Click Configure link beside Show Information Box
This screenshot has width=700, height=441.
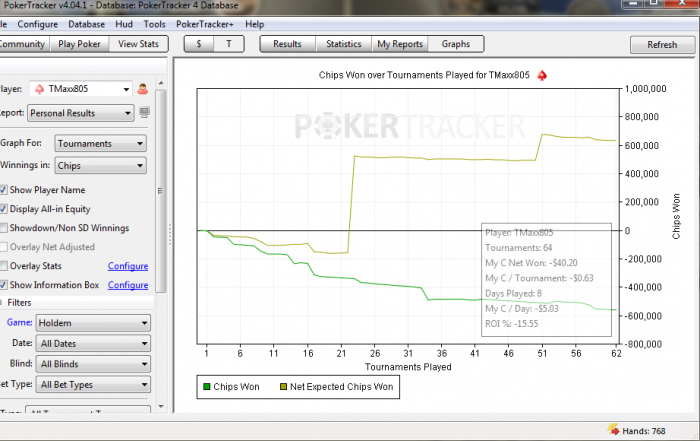[x=128, y=285]
